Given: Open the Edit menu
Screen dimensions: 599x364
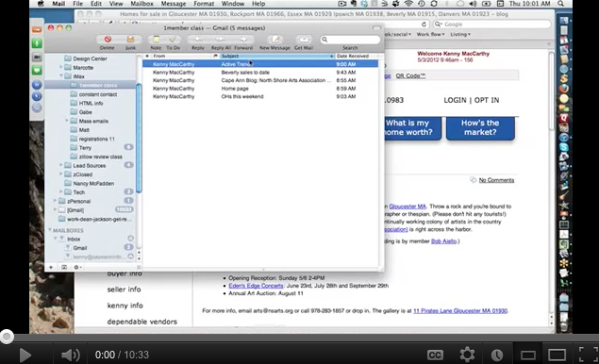Looking at the screenshot, I should coord(96,4).
